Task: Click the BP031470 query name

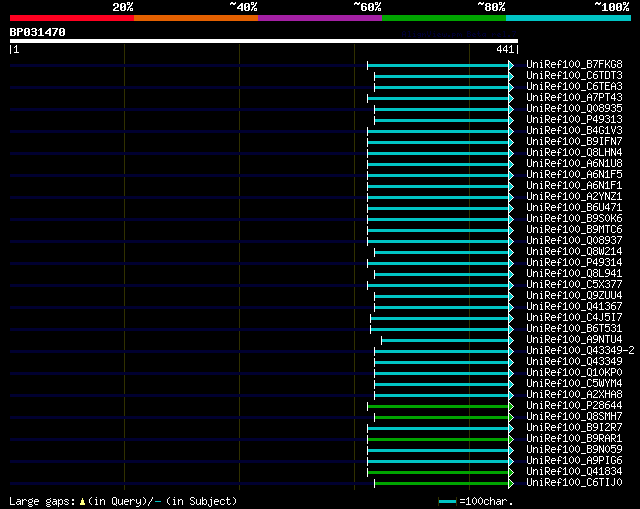Action: pos(37,32)
